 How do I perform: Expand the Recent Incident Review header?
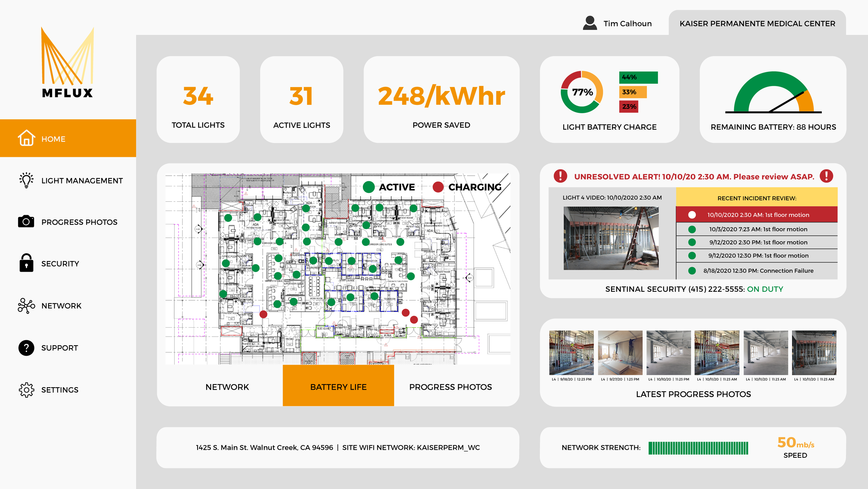point(758,198)
